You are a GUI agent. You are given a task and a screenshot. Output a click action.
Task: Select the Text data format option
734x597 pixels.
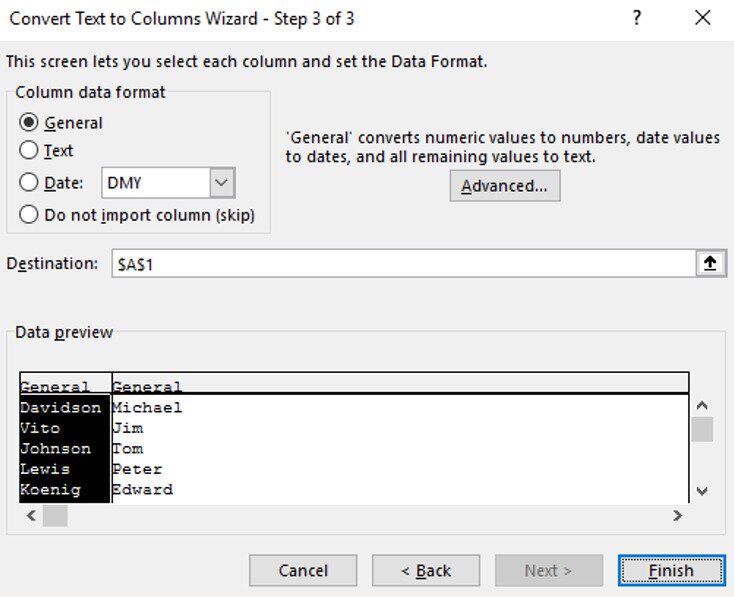tap(29, 151)
